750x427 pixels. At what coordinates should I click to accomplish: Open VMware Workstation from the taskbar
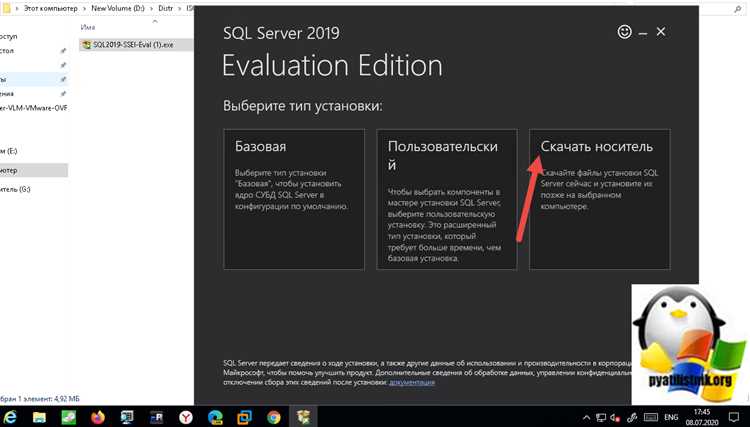[244, 417]
